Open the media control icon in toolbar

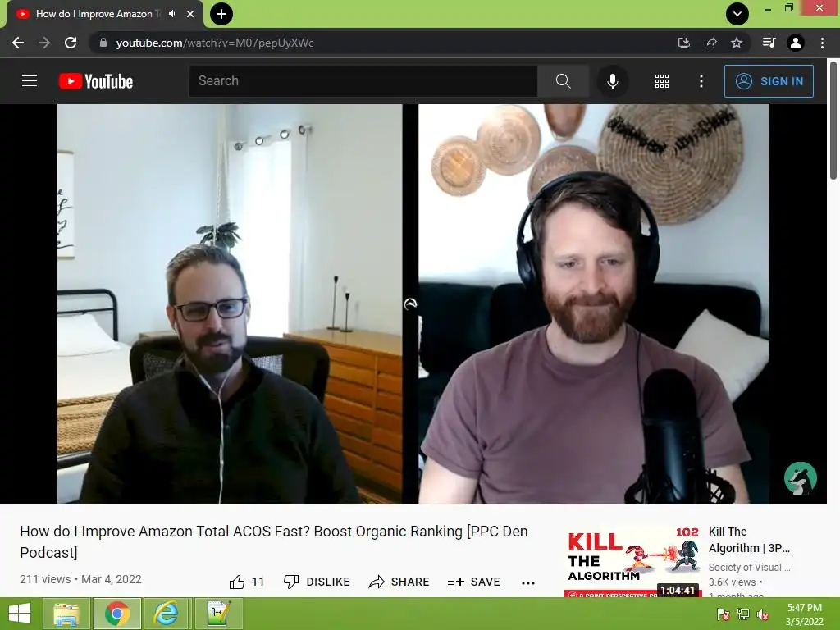pos(769,43)
